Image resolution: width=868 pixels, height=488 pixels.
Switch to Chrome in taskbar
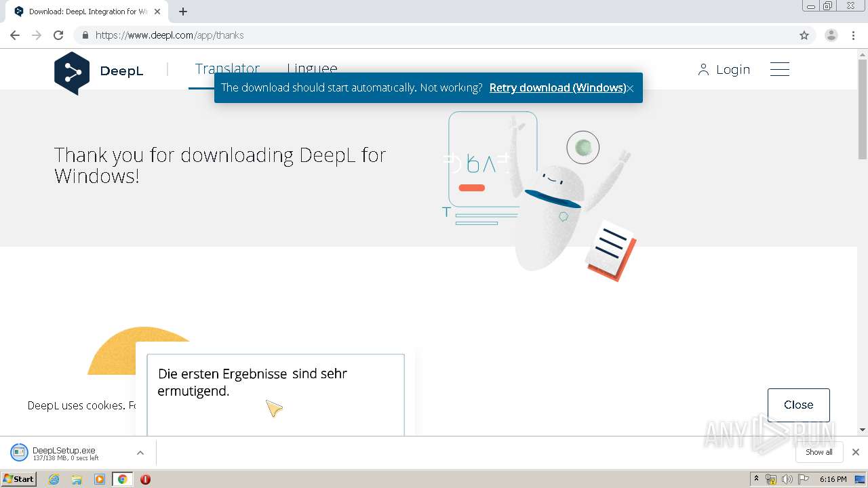pyautogui.click(x=122, y=479)
